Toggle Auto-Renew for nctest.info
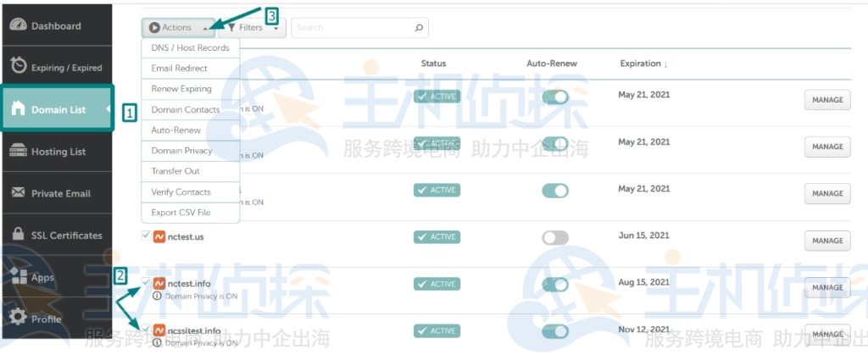Viewport: 868px width, 355px height. click(555, 285)
